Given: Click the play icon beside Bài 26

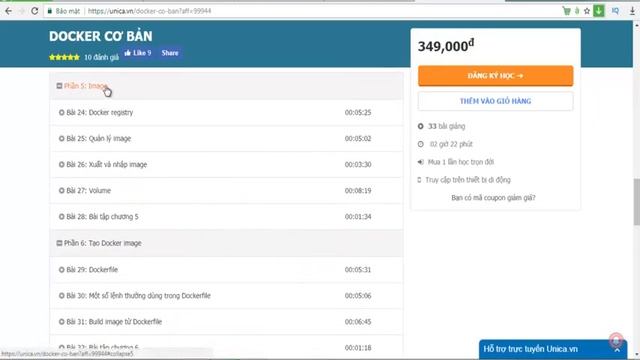Looking at the screenshot, I should [62, 164].
